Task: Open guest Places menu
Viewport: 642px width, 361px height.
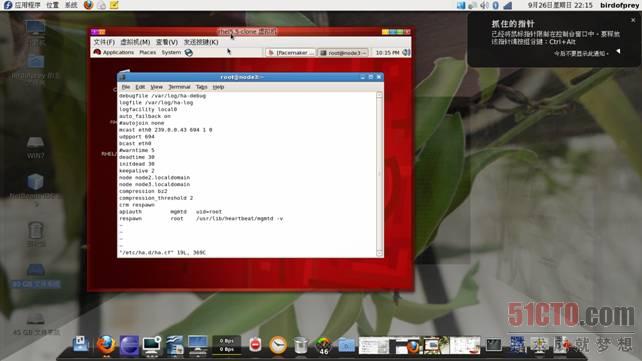Action: coord(147,52)
